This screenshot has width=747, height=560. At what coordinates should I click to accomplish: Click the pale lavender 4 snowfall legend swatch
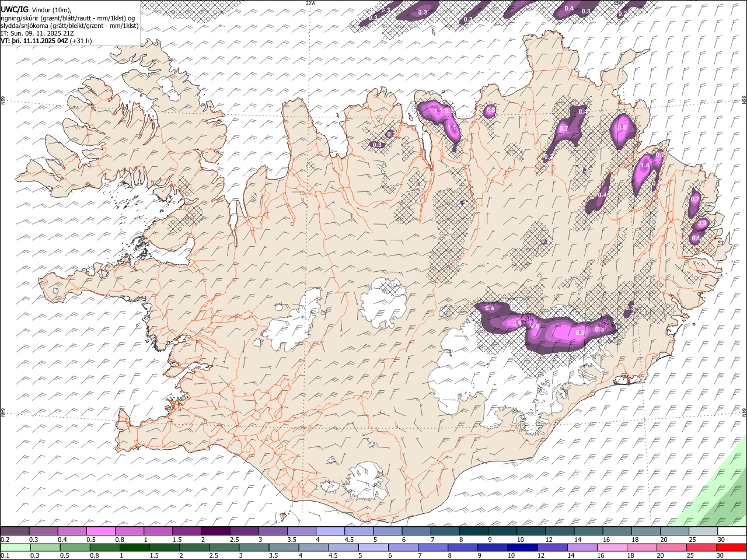(330, 531)
